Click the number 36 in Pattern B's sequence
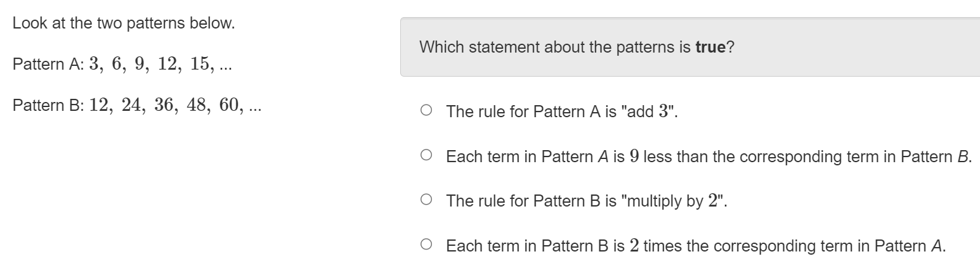Image resolution: width=980 pixels, height=280 pixels. [163, 105]
